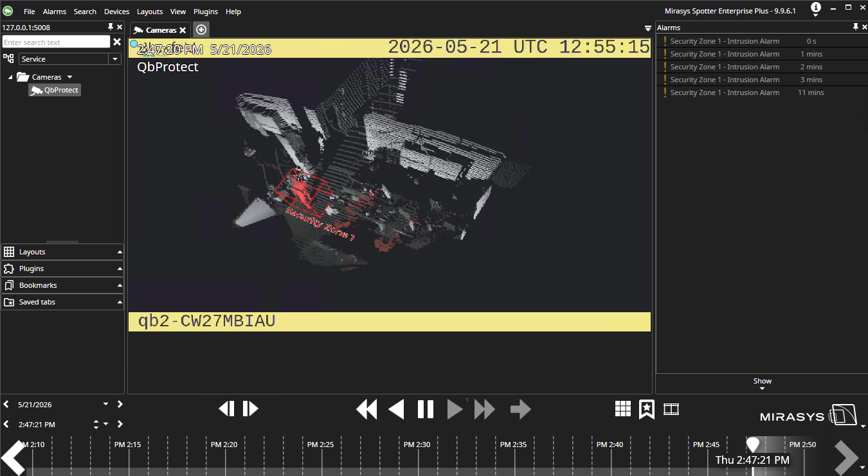Image resolution: width=868 pixels, height=476 pixels.
Task: Add a bookmark with the star icon
Action: (x=647, y=409)
